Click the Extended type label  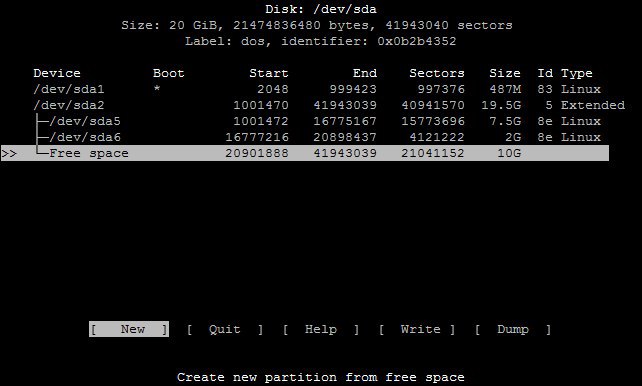point(593,105)
